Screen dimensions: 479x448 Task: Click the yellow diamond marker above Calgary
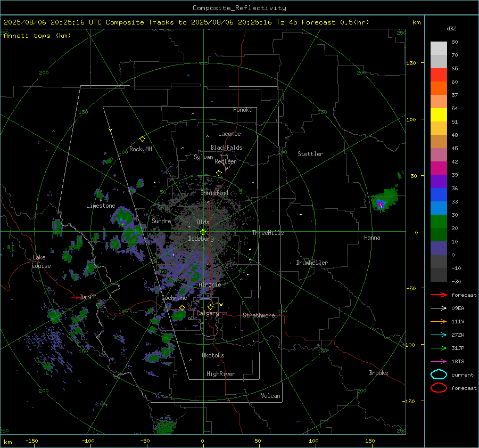[210, 307]
